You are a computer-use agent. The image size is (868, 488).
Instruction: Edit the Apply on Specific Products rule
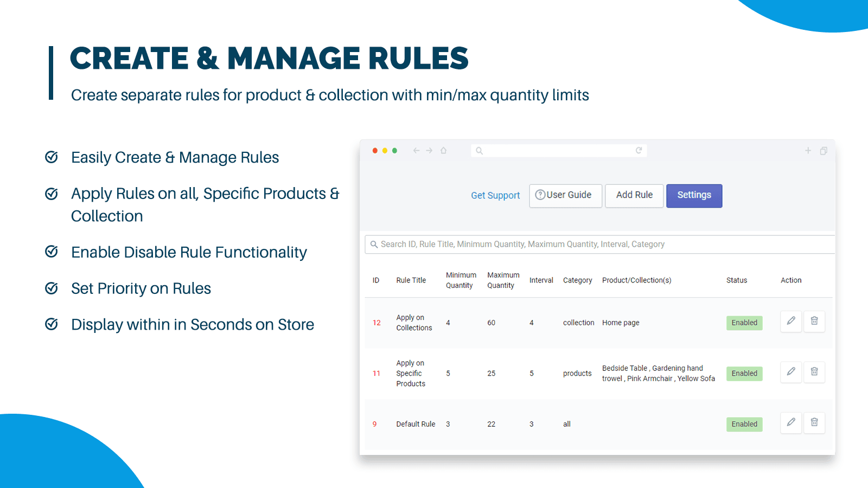(791, 372)
